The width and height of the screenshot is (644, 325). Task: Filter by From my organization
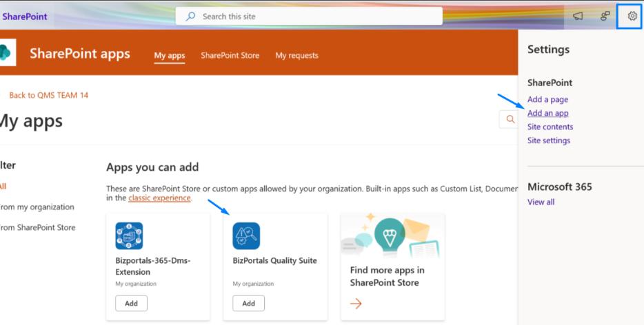tap(37, 207)
